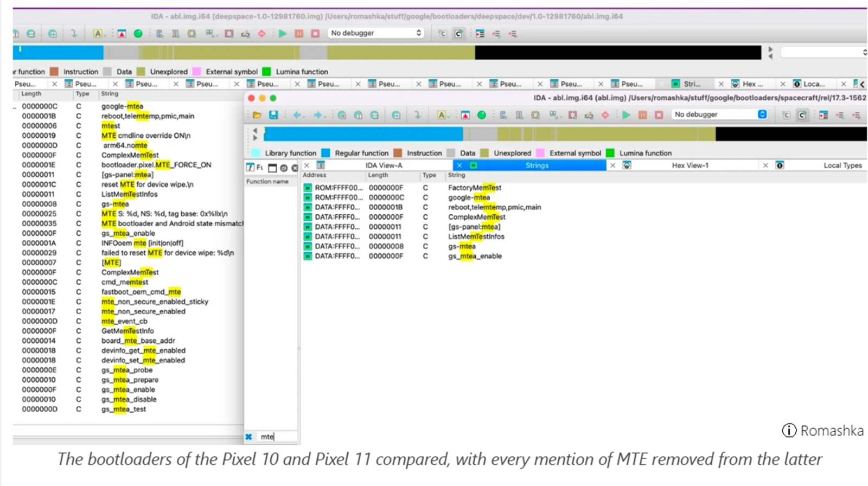This screenshot has height=486, width=868.
Task: Click the navigation band arrows in deepspace window
Action: click(770, 53)
